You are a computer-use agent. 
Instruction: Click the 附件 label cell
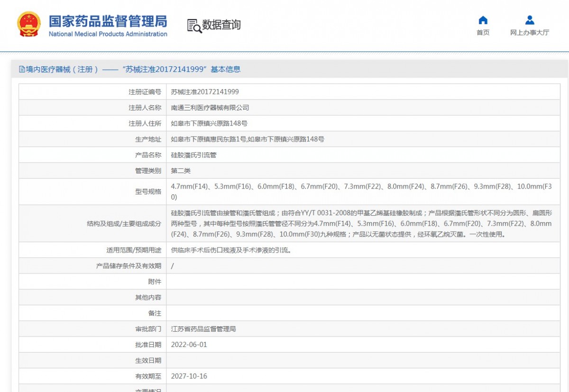(x=92, y=282)
